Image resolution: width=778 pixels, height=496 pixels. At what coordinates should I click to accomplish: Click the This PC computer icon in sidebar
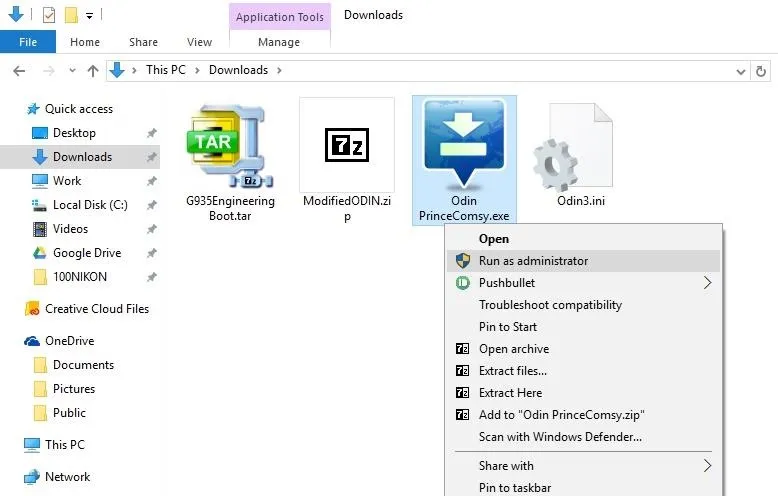pyautogui.click(x=32, y=445)
